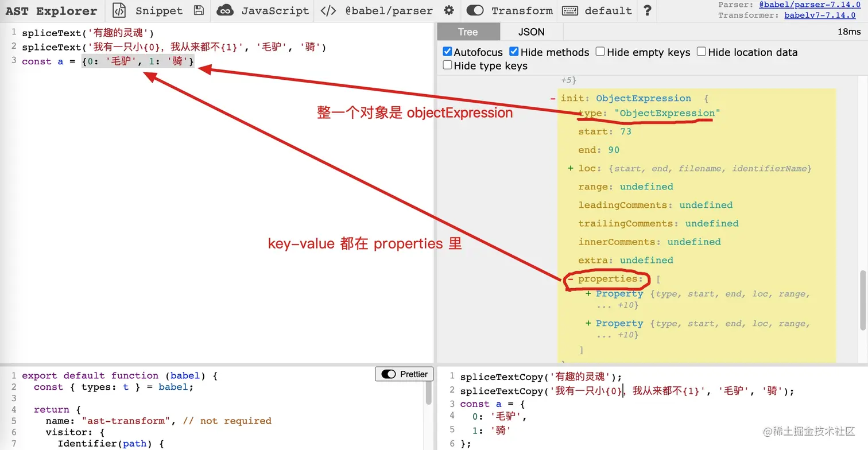The height and width of the screenshot is (450, 868).
Task: Open the Snippet menu code-file icon
Action: 119,10
